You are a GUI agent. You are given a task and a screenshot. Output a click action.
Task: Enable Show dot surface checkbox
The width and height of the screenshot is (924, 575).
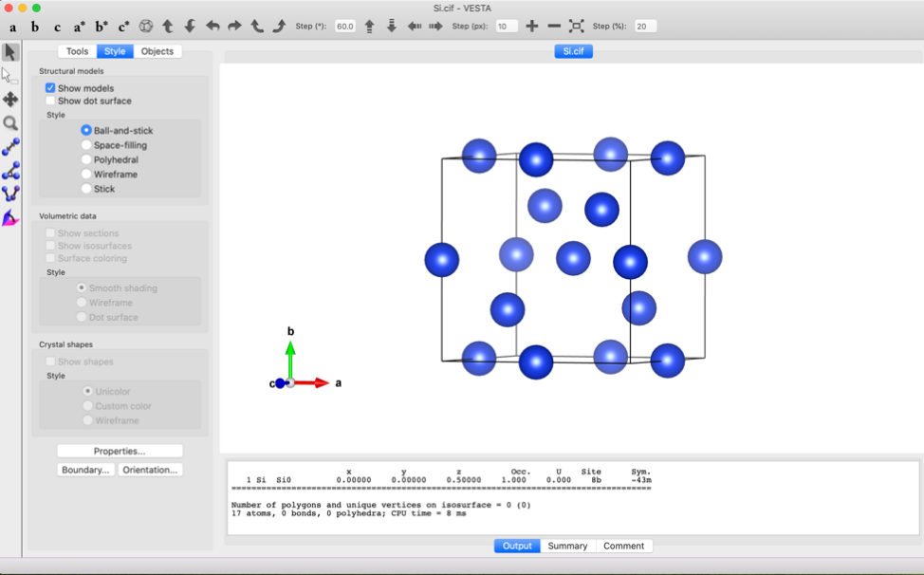pos(50,101)
